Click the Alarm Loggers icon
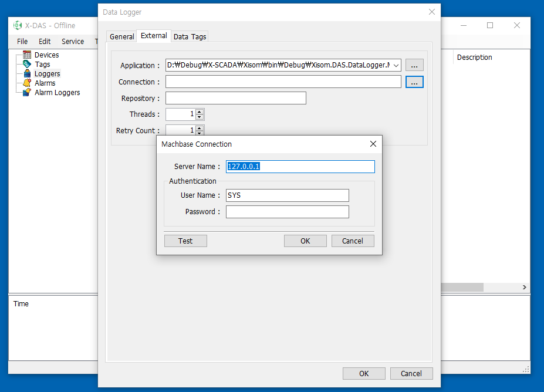Image resolution: width=544 pixels, height=392 pixels. pos(27,92)
